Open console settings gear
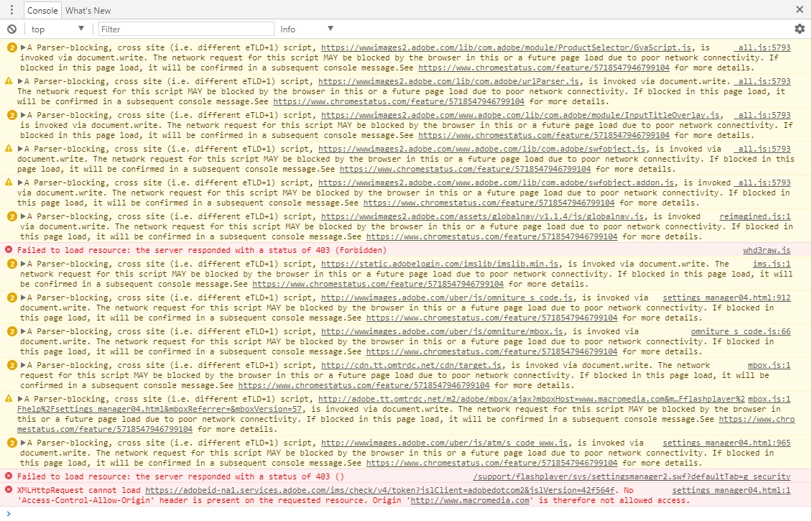812x521 pixels. click(800, 29)
